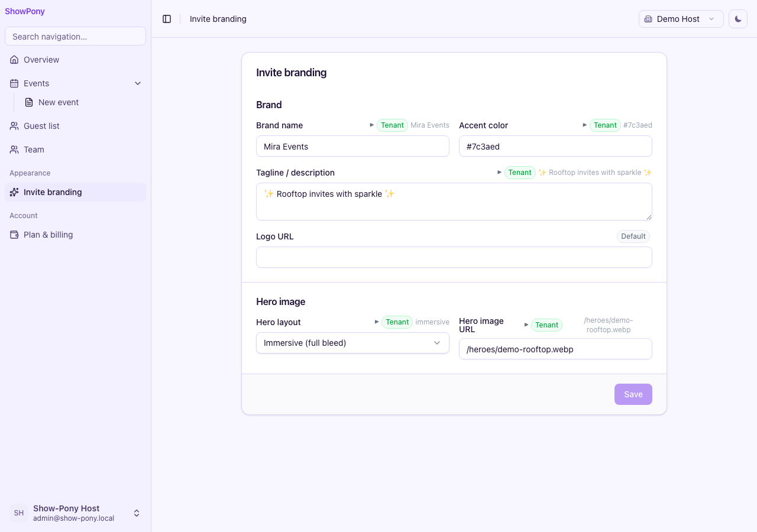Image resolution: width=757 pixels, height=532 pixels.
Task: Focus the Search navigation field
Action: 75,36
